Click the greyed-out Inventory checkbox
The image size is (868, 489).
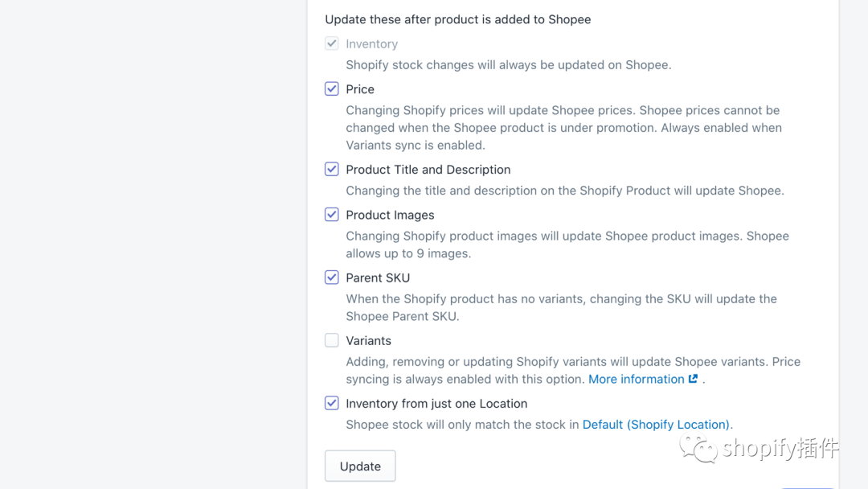click(332, 43)
